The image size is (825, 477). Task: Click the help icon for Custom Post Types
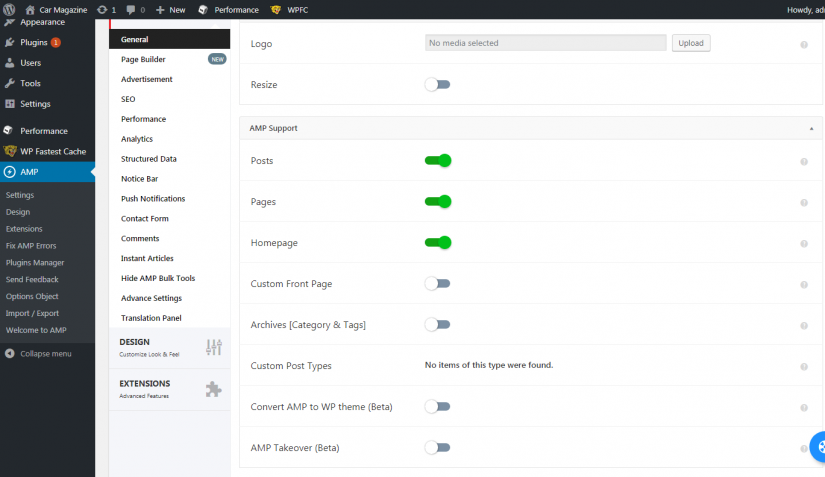pyautogui.click(x=804, y=366)
